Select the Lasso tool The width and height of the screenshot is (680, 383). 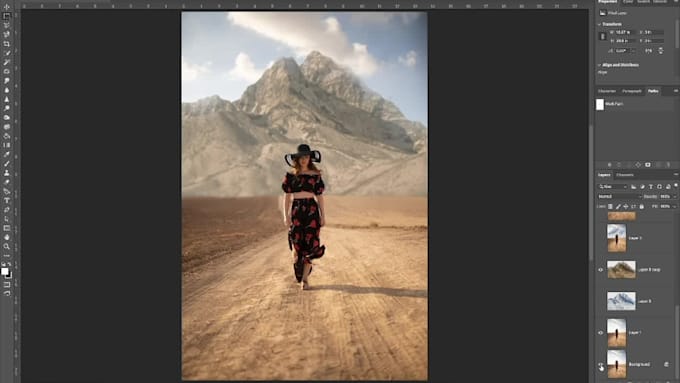point(7,26)
